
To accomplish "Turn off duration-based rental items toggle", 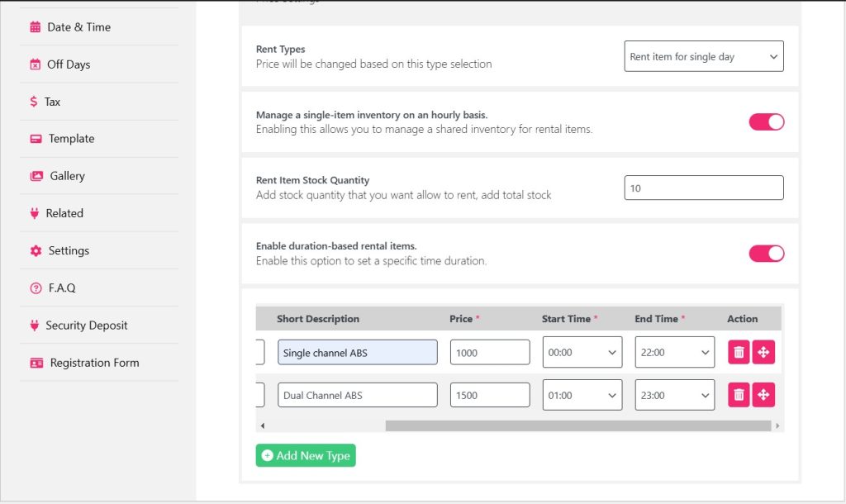I will [766, 254].
